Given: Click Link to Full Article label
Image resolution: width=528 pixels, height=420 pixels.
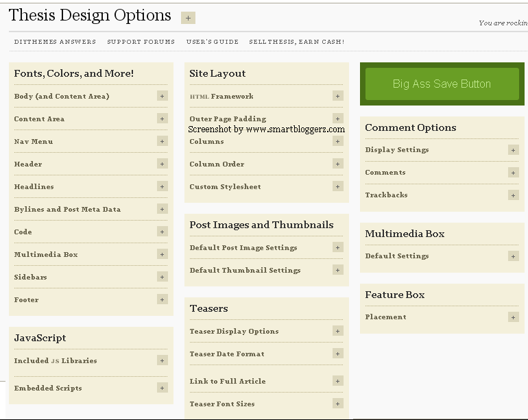Looking at the screenshot, I should [x=228, y=381].
